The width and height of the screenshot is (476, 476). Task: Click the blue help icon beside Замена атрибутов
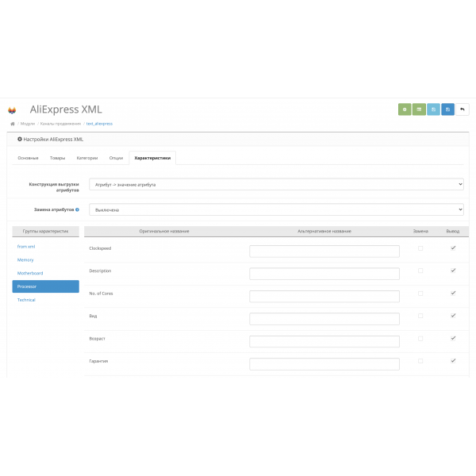[x=78, y=209]
